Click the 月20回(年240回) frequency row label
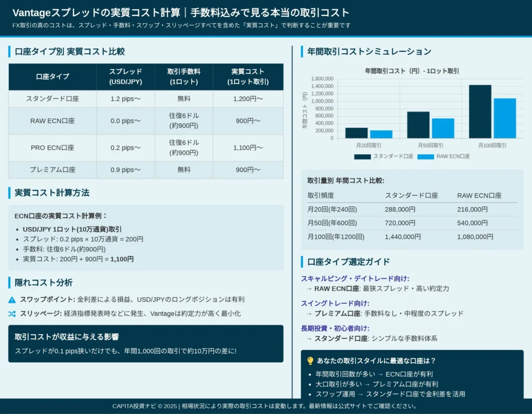The image size is (532, 414). [x=332, y=209]
